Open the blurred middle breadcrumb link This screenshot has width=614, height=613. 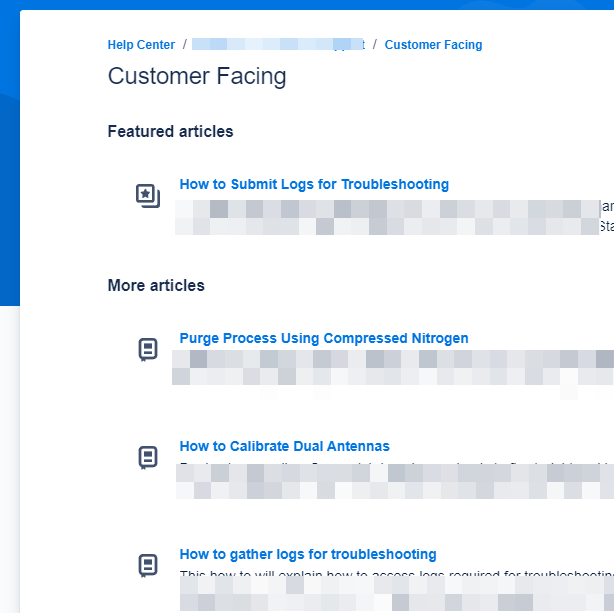coord(278,45)
